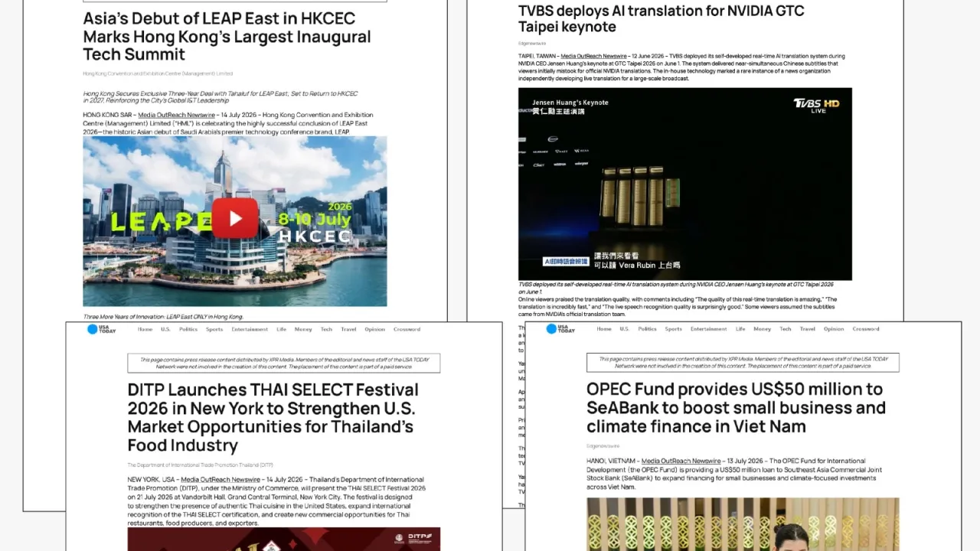This screenshot has width=980, height=551.
Task: Select Money on the OPEC Fund page
Action: (x=763, y=329)
